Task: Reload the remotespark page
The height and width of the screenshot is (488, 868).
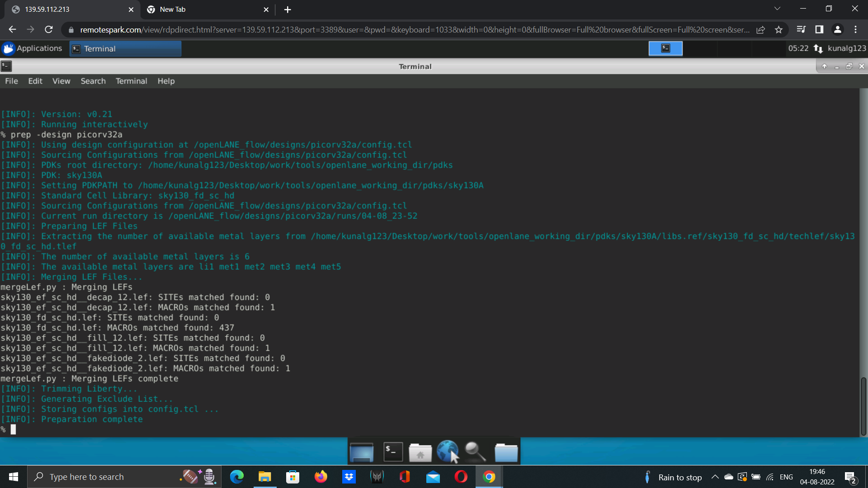Action: point(49,30)
